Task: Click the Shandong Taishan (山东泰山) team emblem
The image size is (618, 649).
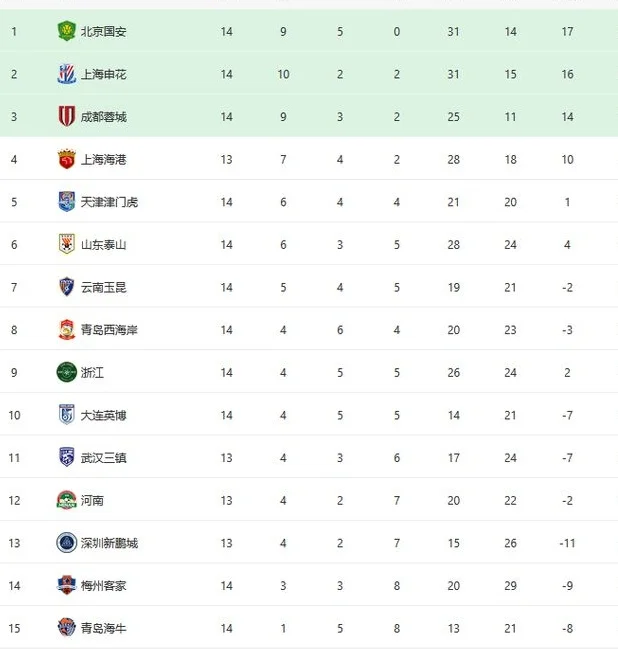Action: tap(66, 244)
